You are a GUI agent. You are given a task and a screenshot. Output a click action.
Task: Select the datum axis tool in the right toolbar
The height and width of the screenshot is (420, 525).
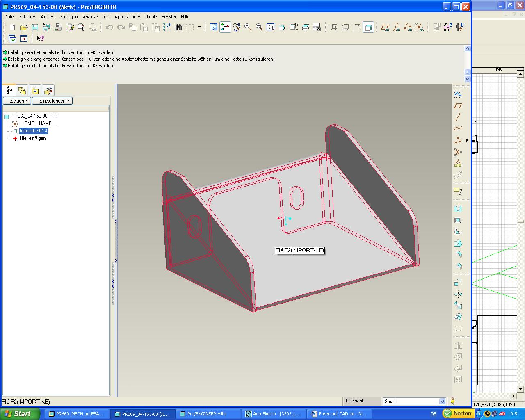coord(458,117)
